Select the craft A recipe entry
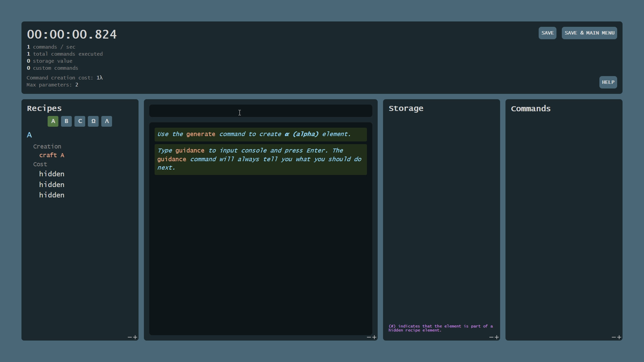Image resolution: width=644 pixels, height=362 pixels. click(x=52, y=155)
